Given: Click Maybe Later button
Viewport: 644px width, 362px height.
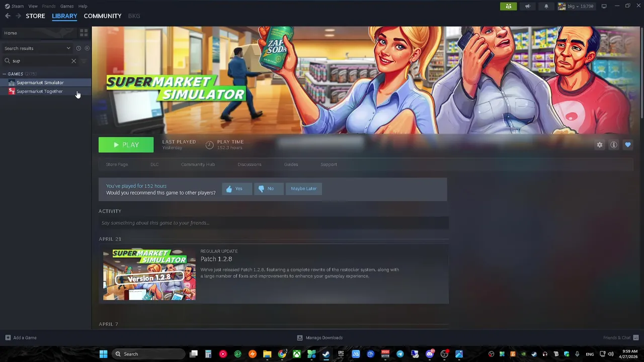Looking at the screenshot, I should click(x=304, y=189).
